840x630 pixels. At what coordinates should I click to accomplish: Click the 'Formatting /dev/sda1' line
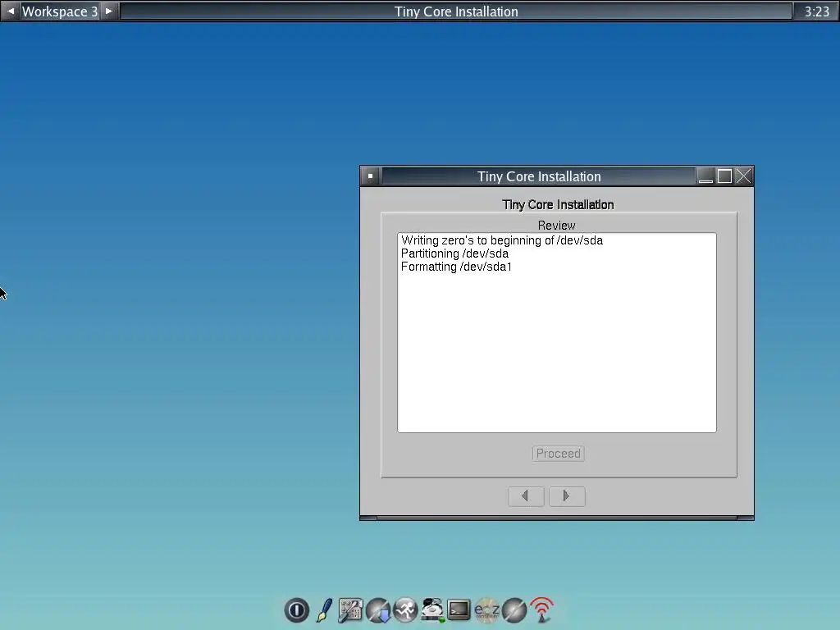click(x=456, y=267)
